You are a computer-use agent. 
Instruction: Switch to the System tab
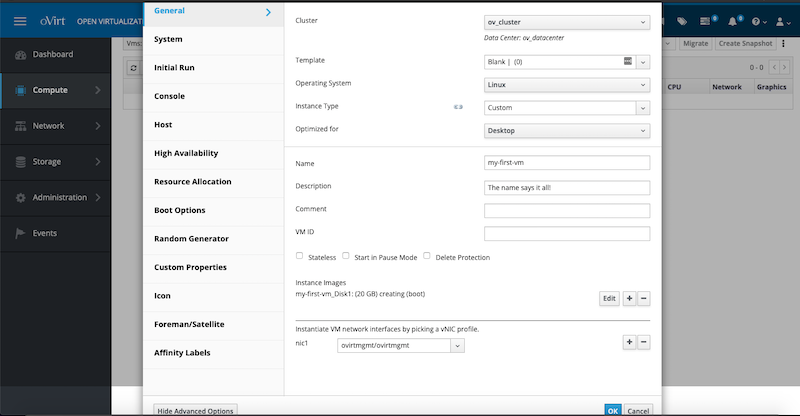click(213, 40)
